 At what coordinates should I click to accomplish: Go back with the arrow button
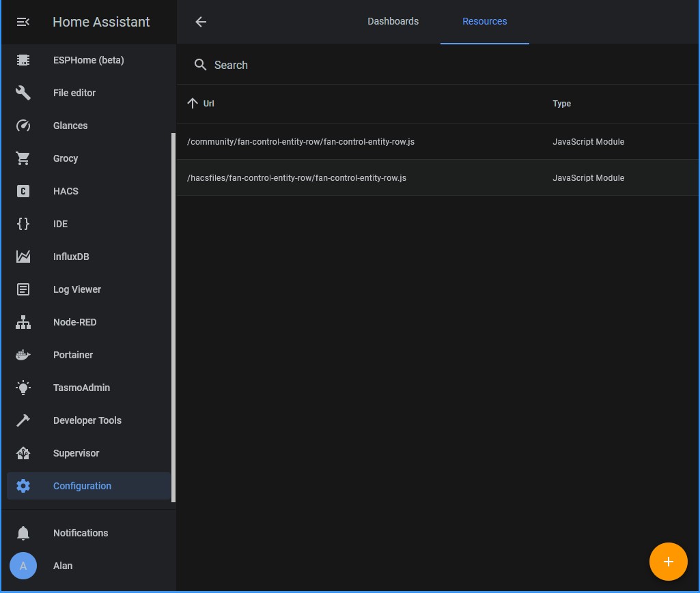pos(201,21)
